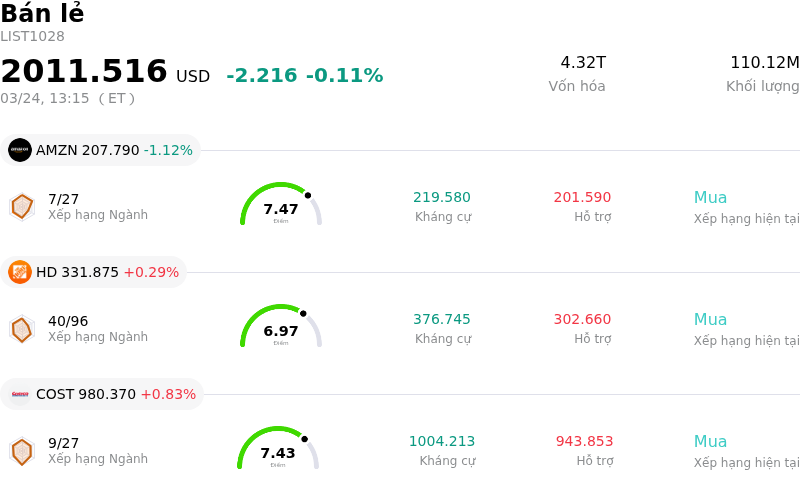
Task: Click the 110.12M volume figure
Action: click(x=764, y=63)
